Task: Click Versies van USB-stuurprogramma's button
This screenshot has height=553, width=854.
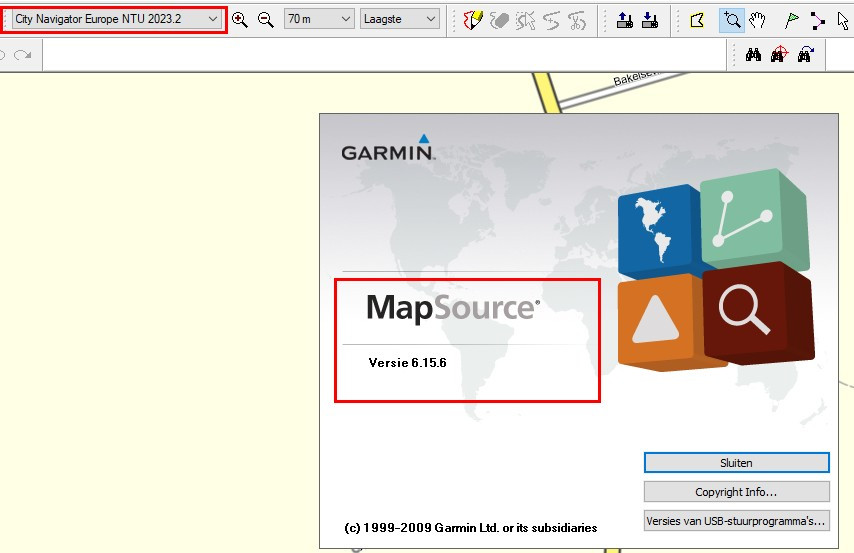Action: coord(736,521)
